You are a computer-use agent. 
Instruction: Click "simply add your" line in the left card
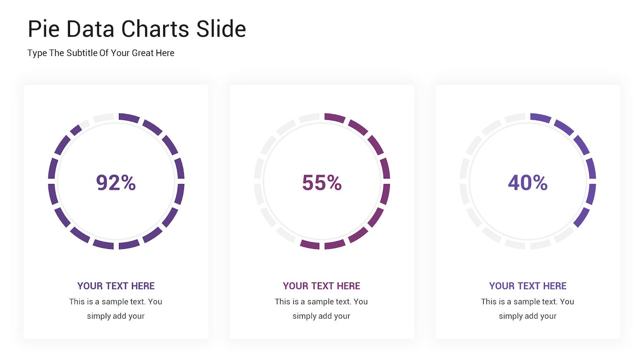point(116,316)
